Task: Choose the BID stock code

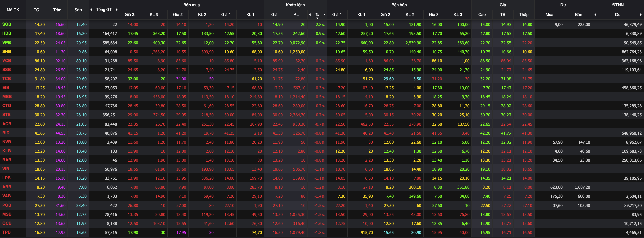Action: (x=6, y=133)
